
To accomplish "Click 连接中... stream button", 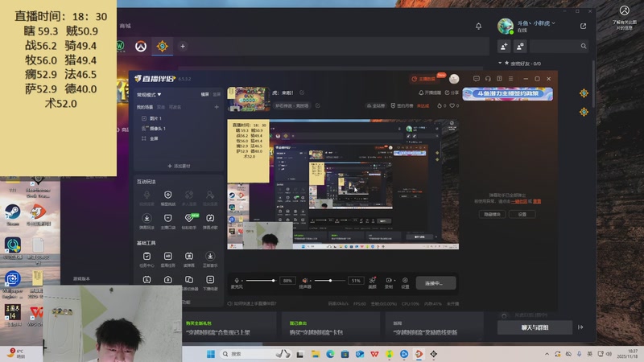I will tap(436, 283).
